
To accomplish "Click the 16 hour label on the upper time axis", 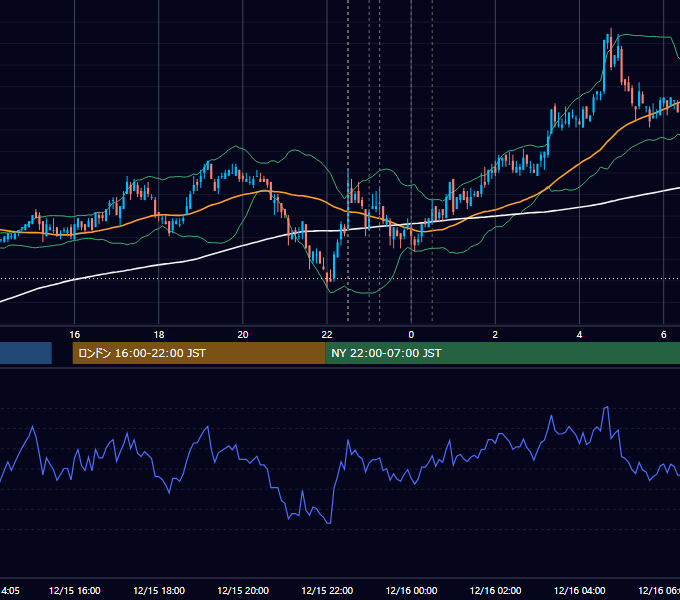I will (x=75, y=334).
